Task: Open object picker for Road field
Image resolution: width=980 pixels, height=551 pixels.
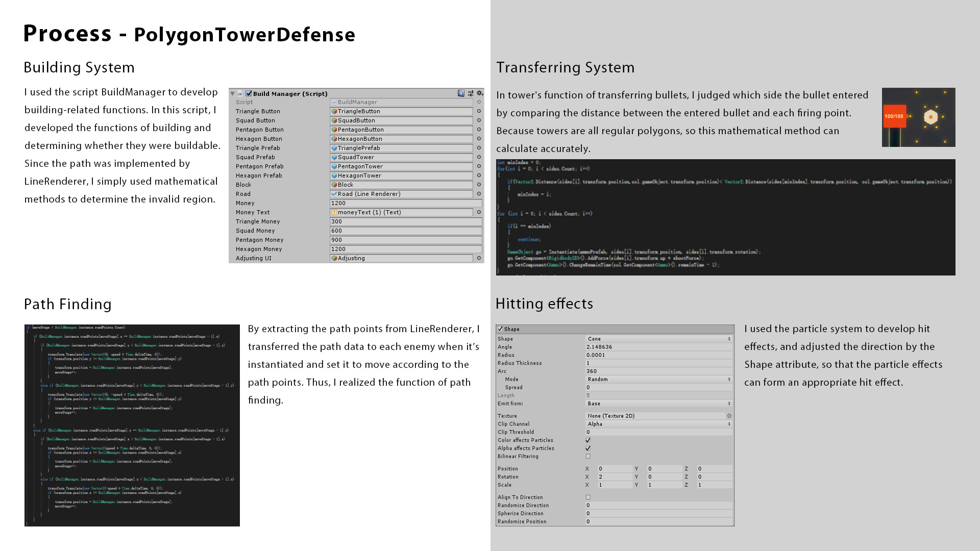Action: 479,194
